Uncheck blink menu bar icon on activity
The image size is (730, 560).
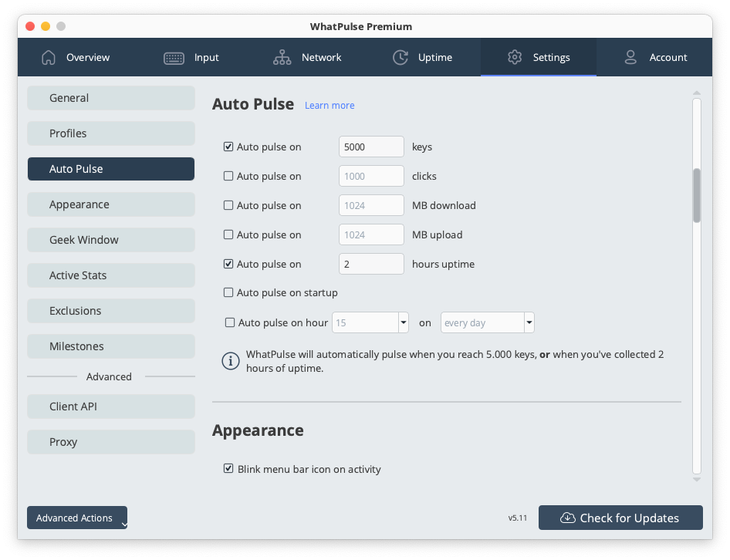[228, 468]
